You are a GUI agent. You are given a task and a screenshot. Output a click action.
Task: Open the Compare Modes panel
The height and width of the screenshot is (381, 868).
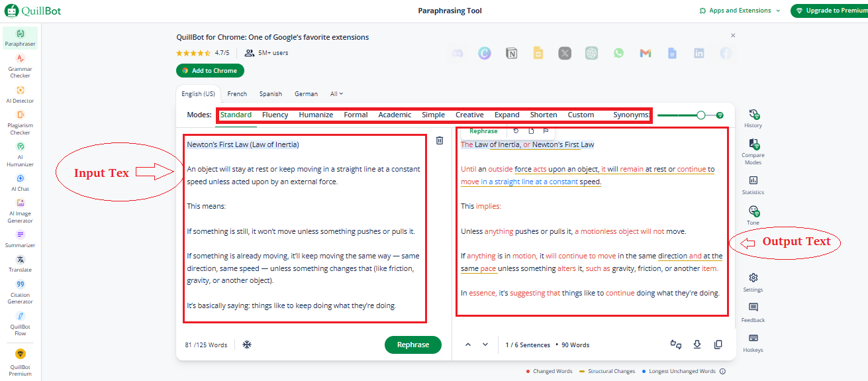[753, 152]
